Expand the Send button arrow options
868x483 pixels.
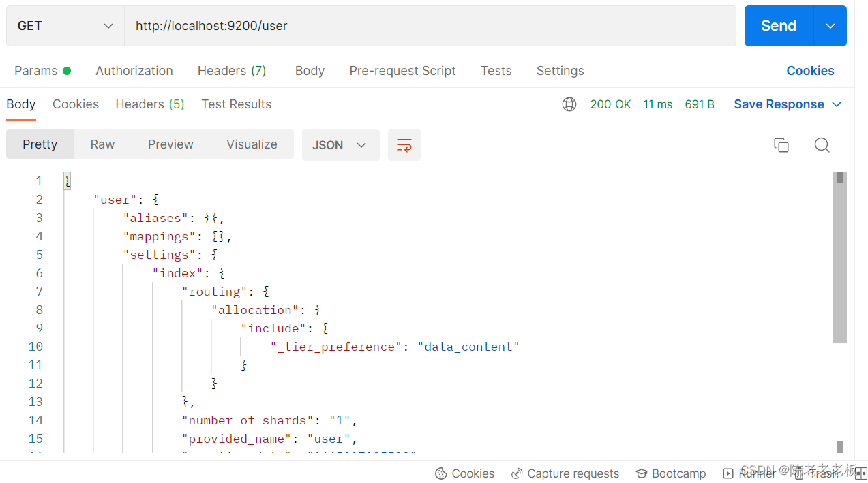click(830, 26)
